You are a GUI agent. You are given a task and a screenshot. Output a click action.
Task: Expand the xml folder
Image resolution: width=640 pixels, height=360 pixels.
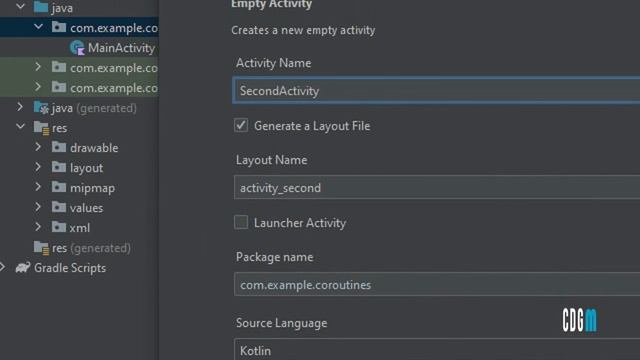(38, 227)
